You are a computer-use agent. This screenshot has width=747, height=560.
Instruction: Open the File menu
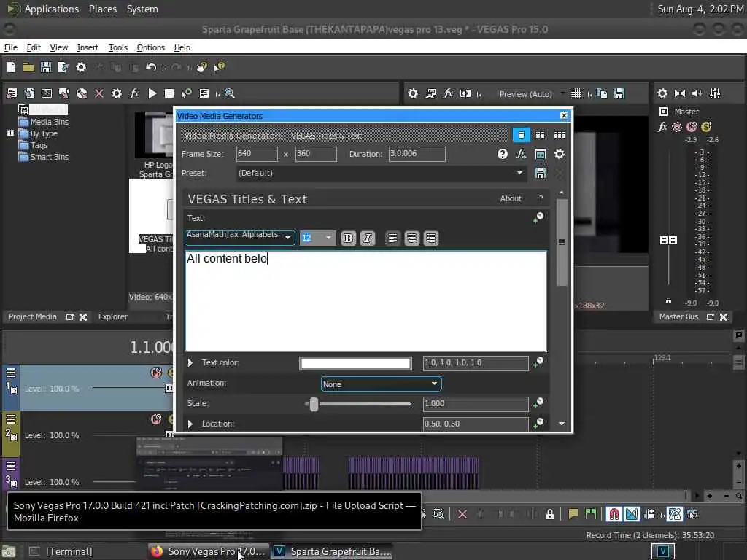10,47
